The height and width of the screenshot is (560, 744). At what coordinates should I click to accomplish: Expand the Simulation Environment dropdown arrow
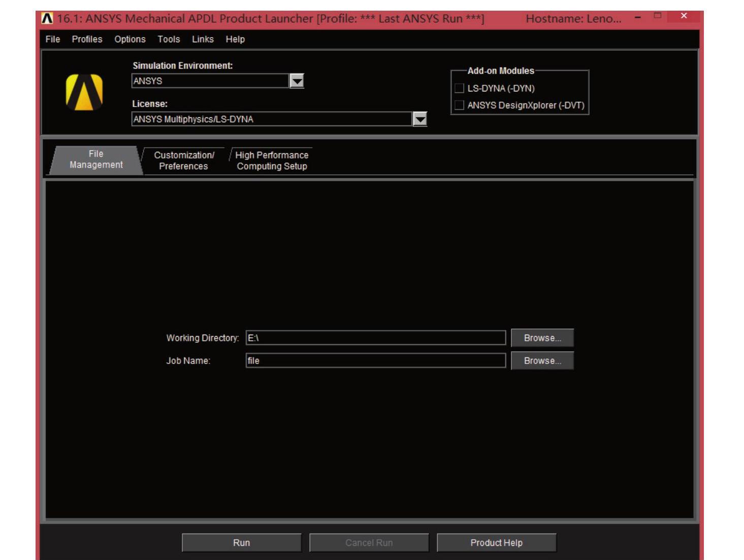coord(297,81)
